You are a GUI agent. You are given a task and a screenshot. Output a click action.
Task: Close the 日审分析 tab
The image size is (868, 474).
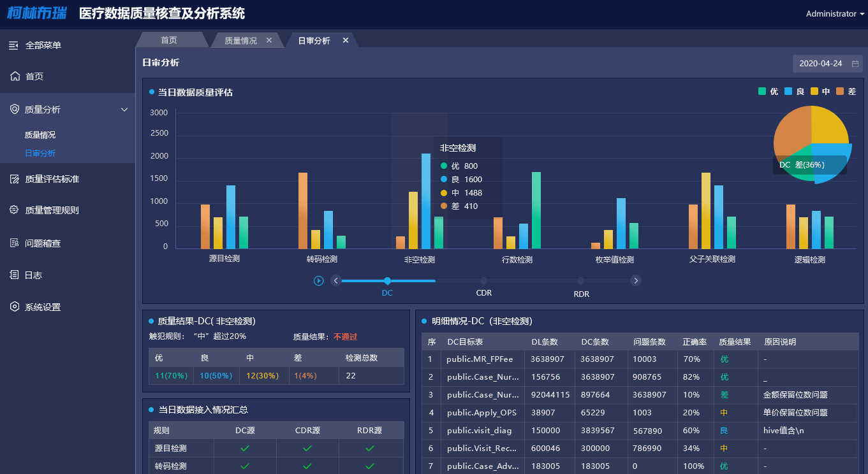[346, 40]
